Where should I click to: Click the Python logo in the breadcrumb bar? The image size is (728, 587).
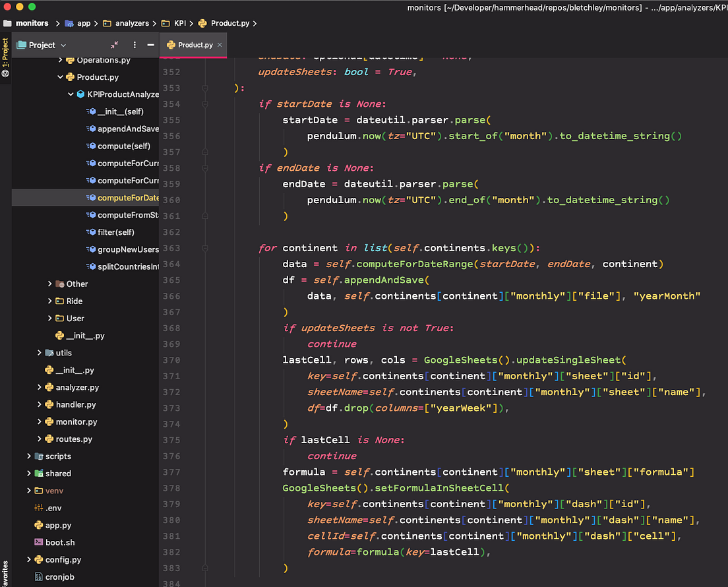click(202, 22)
